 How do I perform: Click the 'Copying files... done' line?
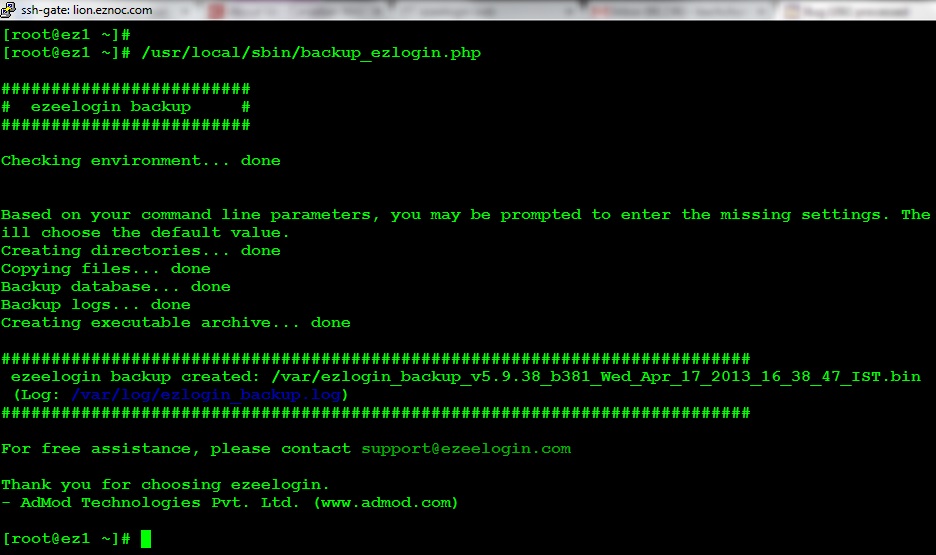[x=106, y=269]
